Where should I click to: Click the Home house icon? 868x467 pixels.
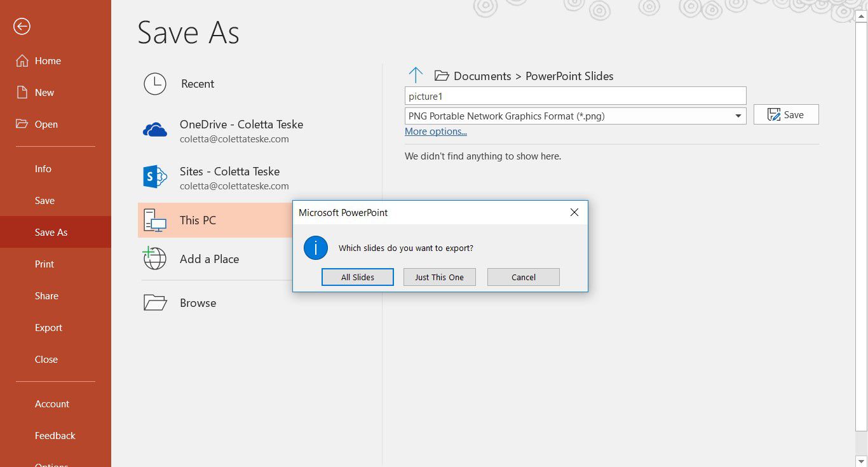22,61
